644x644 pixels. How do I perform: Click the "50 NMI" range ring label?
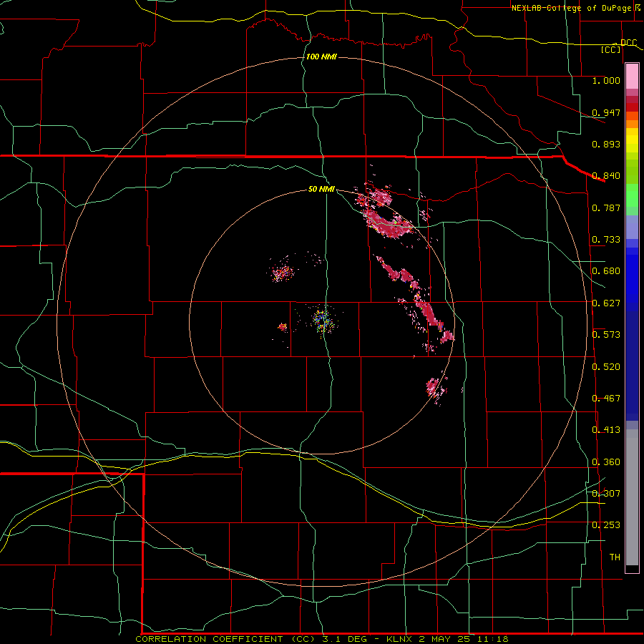(321, 190)
